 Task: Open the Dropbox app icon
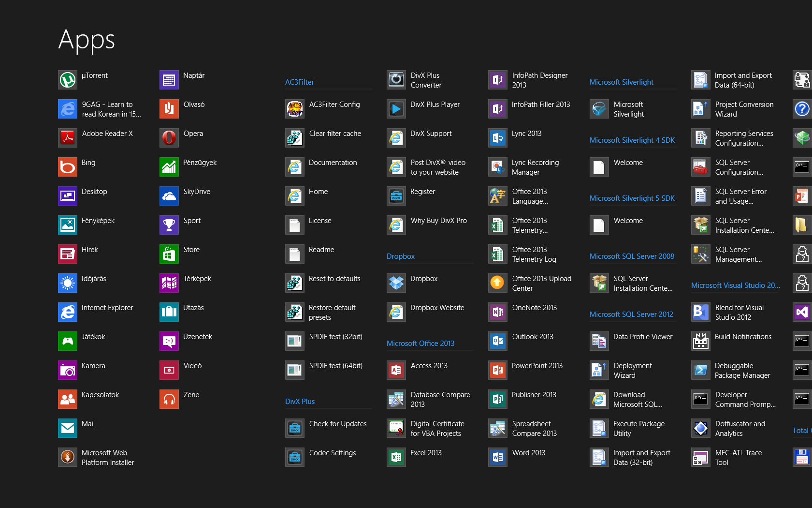click(396, 283)
